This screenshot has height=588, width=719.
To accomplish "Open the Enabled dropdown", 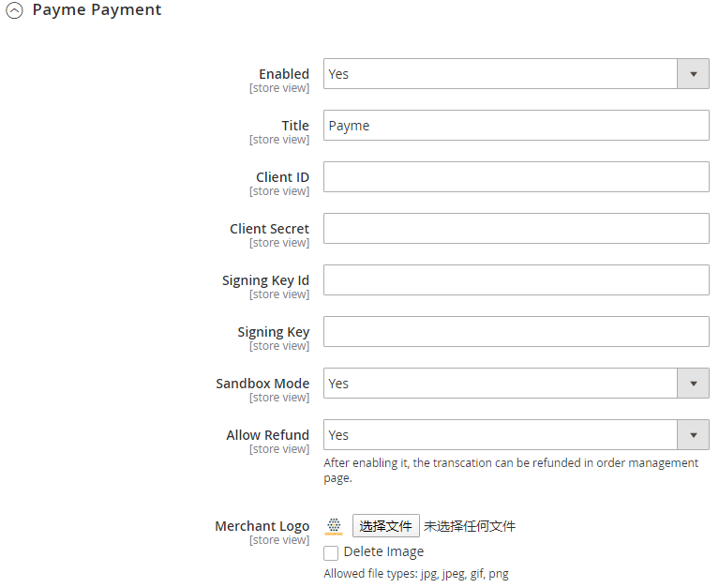I will coord(501,74).
